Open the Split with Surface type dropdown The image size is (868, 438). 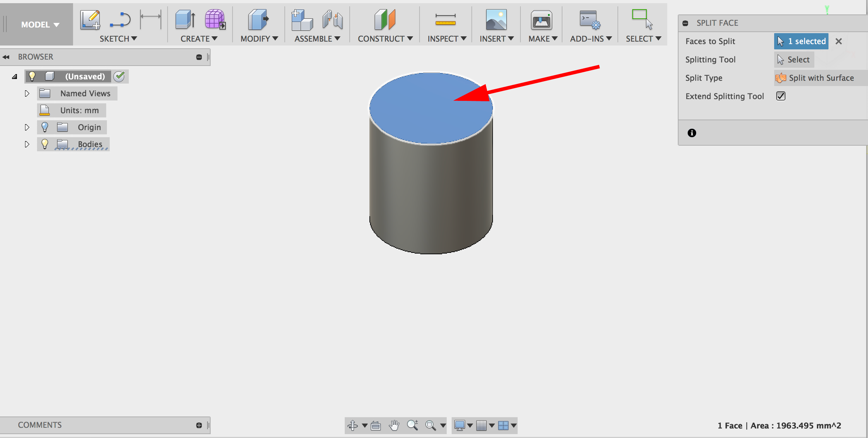[821, 78]
